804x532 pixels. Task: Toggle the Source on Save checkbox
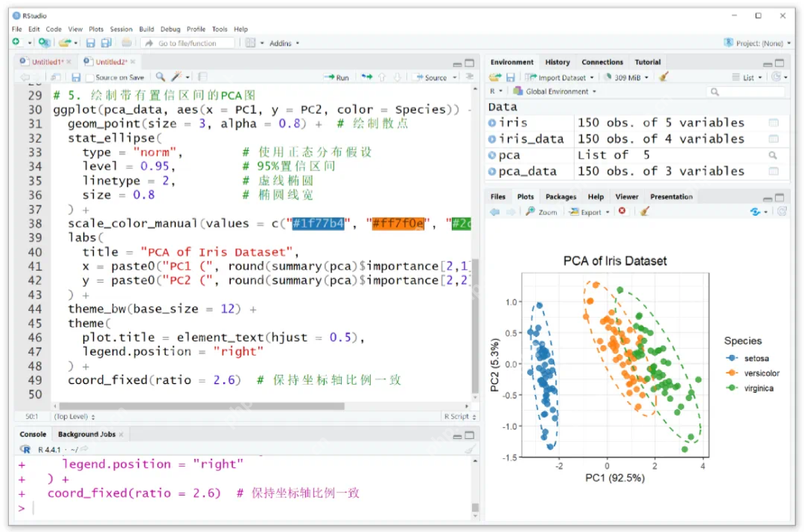[90, 78]
